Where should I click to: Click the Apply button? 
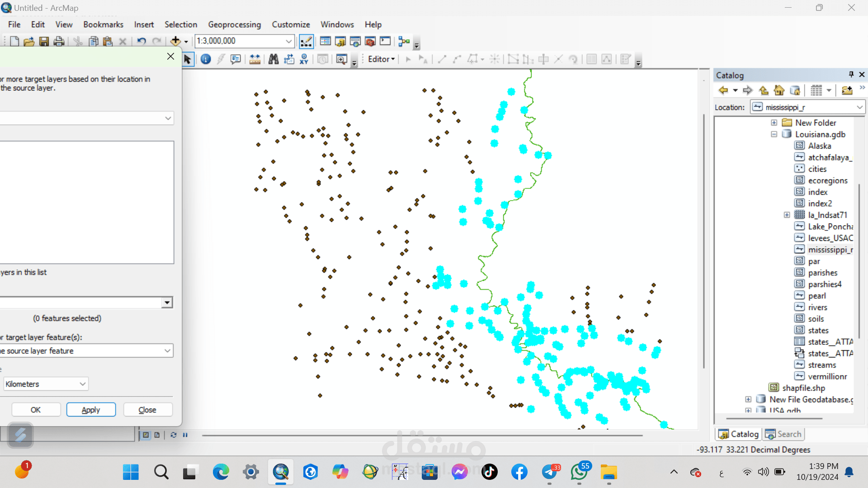click(91, 410)
